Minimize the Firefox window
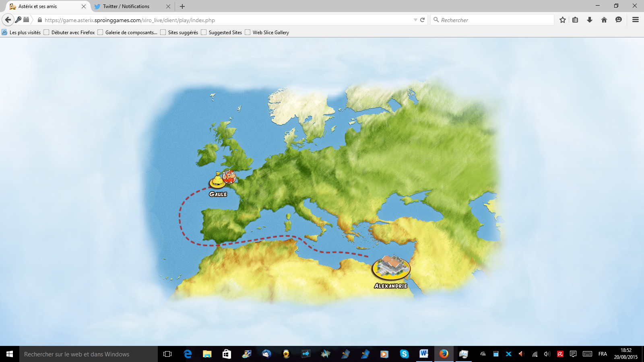Screen dimensions: 644x362 click(x=598, y=6)
